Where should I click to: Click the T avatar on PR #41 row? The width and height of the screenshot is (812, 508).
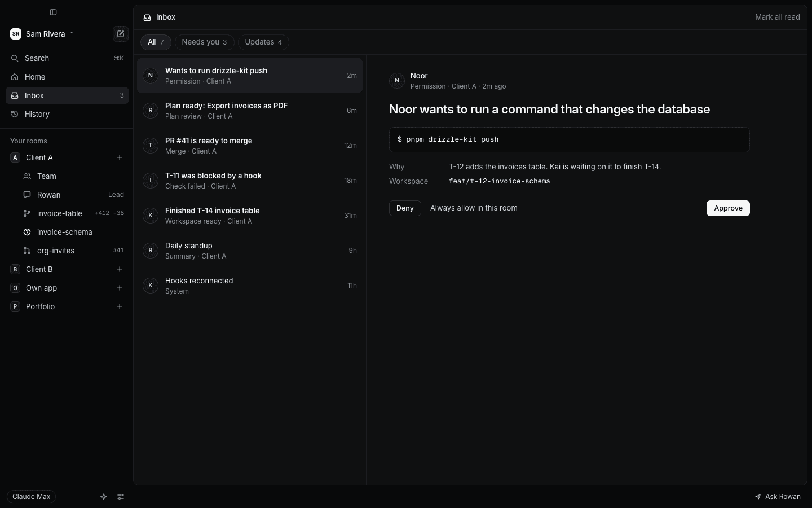click(151, 145)
